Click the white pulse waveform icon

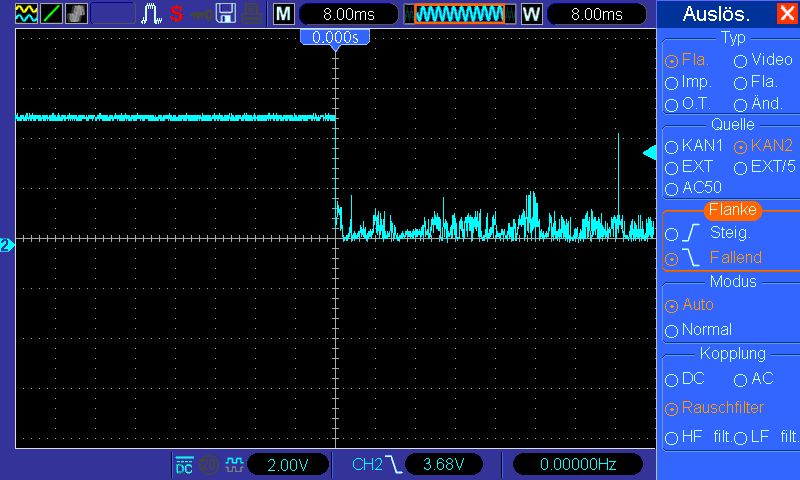tap(152, 14)
